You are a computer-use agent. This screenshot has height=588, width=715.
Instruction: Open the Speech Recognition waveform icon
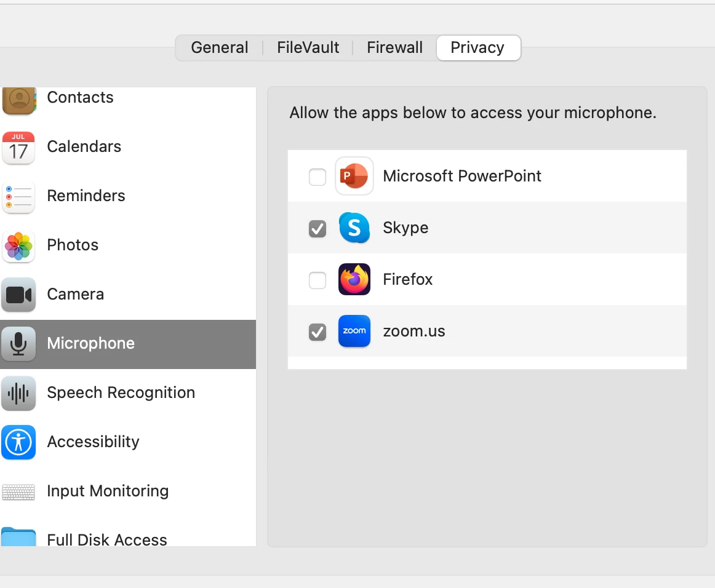(18, 394)
